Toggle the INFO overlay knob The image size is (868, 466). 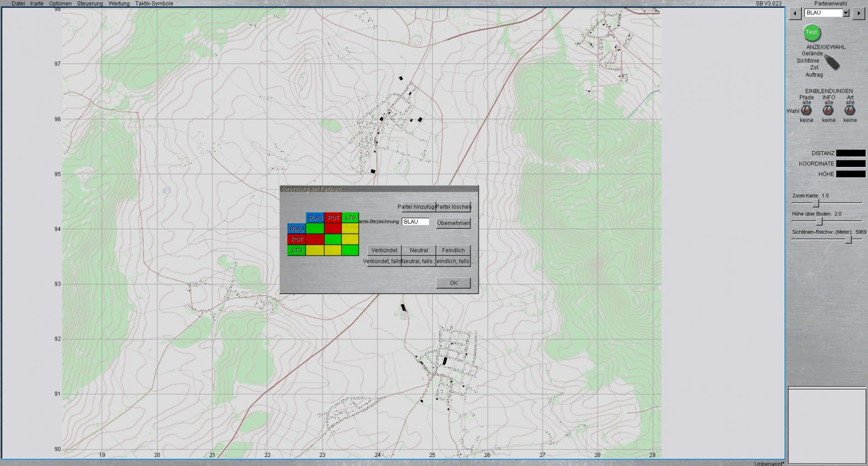tap(828, 110)
